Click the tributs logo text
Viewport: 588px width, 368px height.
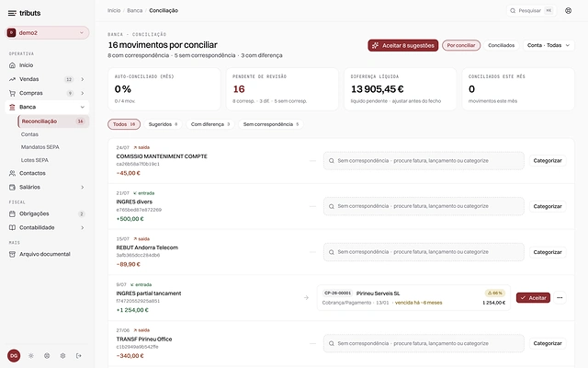click(x=30, y=13)
